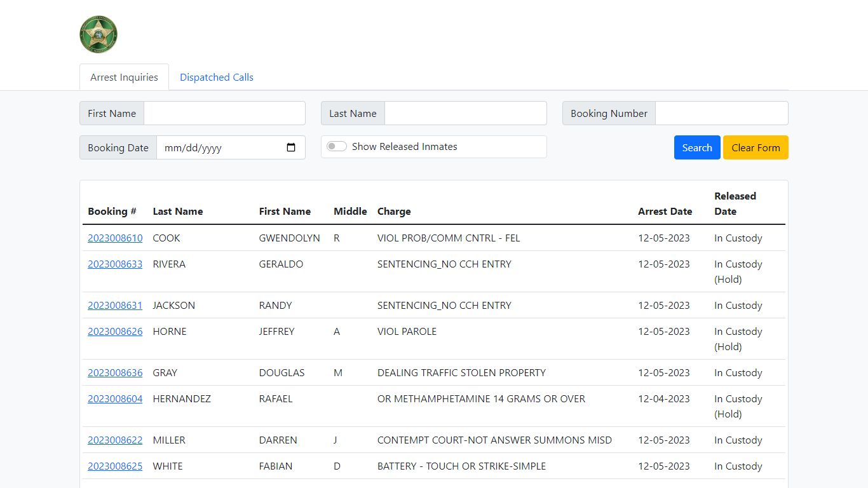Select Jackson's SENTENCING_NO CCH ENTRY charge
The width and height of the screenshot is (868, 488).
444,305
